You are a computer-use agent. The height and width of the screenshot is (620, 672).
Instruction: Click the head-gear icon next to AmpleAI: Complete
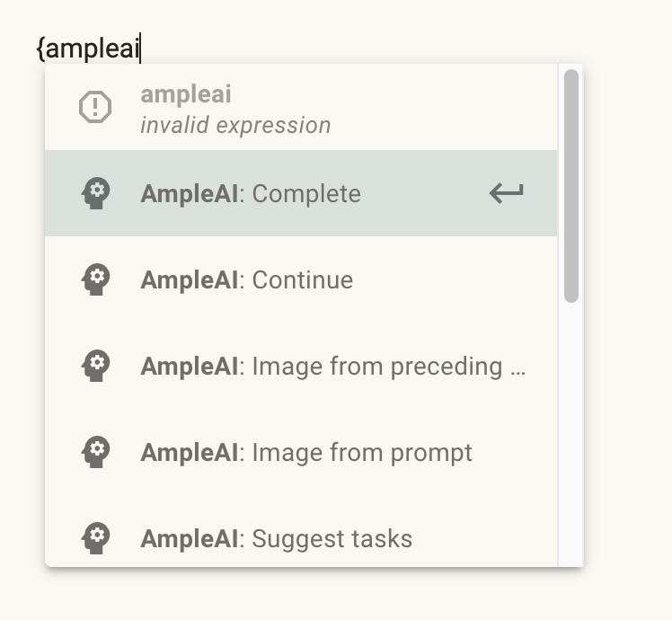click(96, 193)
